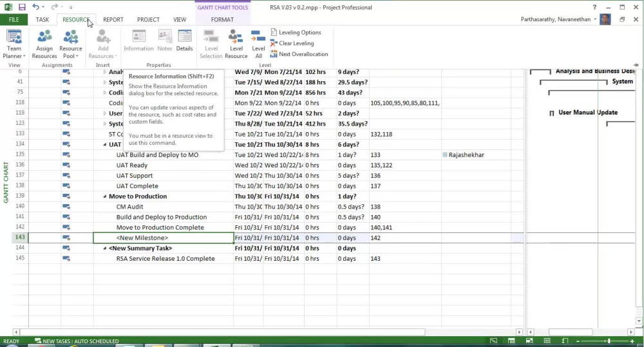Go to Next Overallocation

[299, 54]
